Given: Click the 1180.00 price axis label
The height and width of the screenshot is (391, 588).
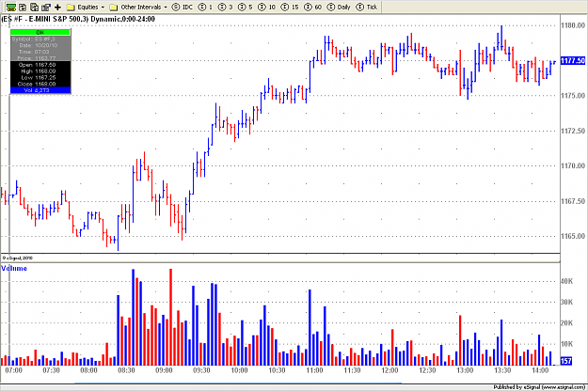Looking at the screenshot, I should pos(573,25).
